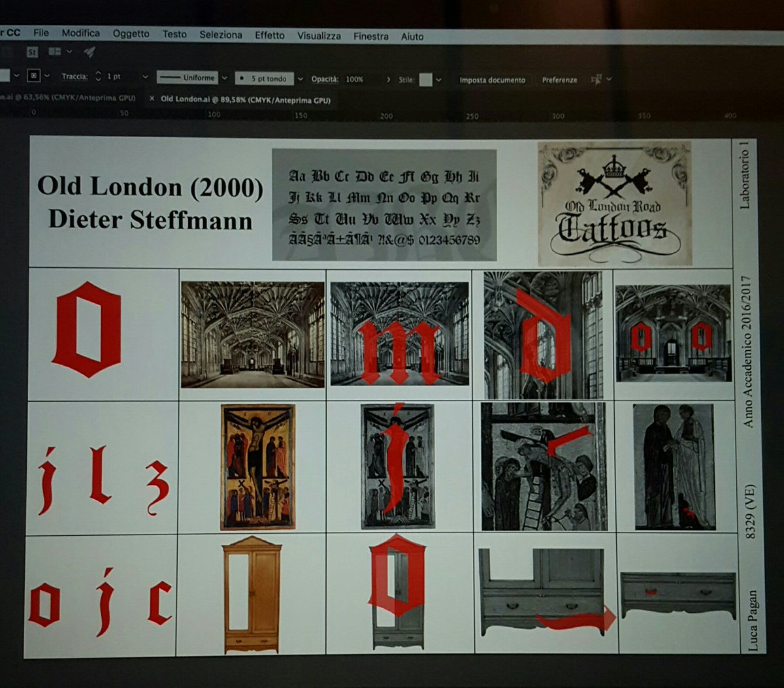784x688 pixels.
Task: Expand the Stile dropdown arrow
Action: (x=439, y=80)
